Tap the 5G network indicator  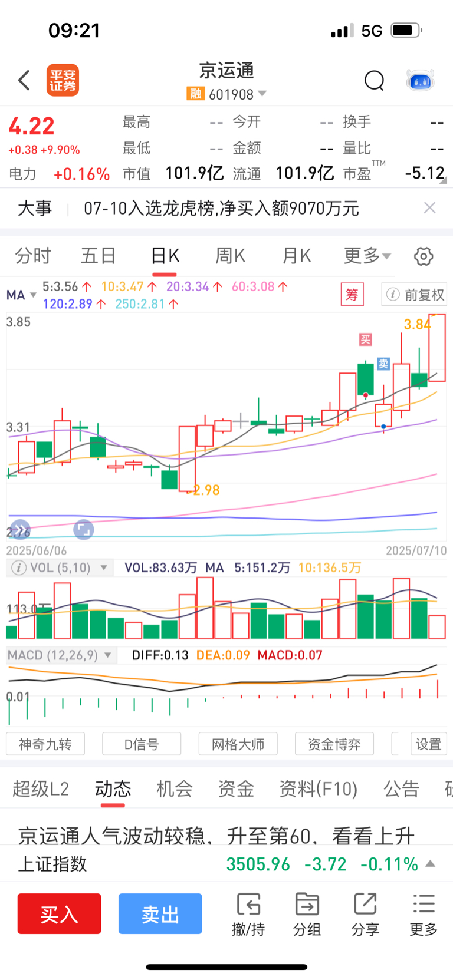click(x=372, y=30)
